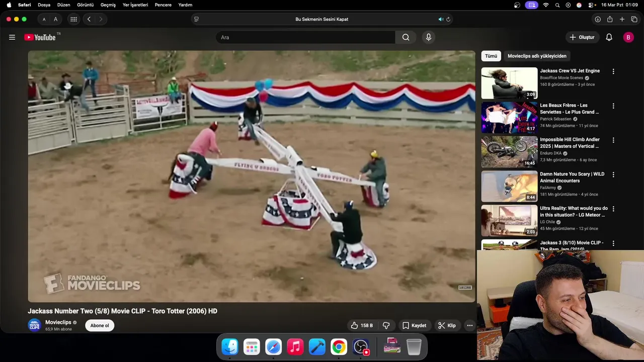Open Damn Nature You Scary title

pyautogui.click(x=572, y=177)
